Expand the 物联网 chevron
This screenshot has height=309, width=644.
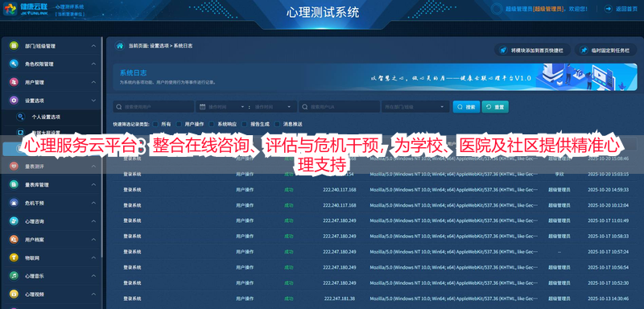tap(93, 257)
